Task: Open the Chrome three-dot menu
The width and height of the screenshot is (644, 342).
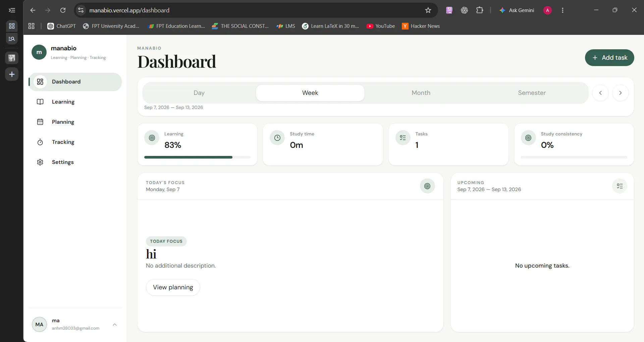Action: click(562, 10)
